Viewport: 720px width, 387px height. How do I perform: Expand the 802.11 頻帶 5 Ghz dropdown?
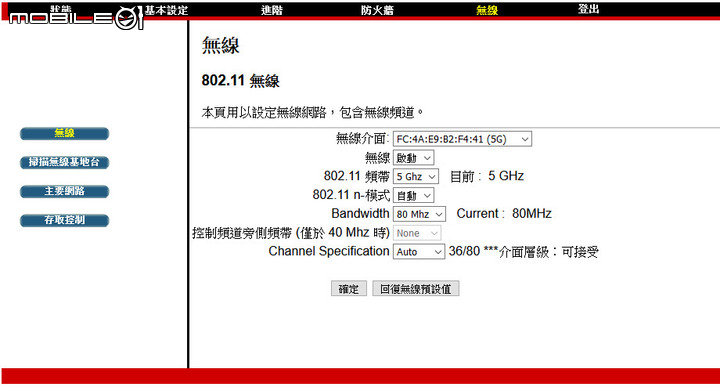416,176
